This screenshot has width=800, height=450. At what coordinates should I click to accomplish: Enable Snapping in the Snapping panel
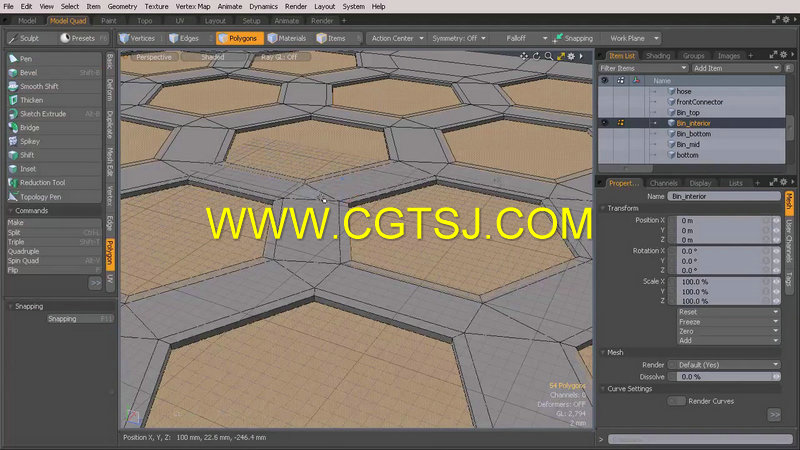click(x=80, y=318)
